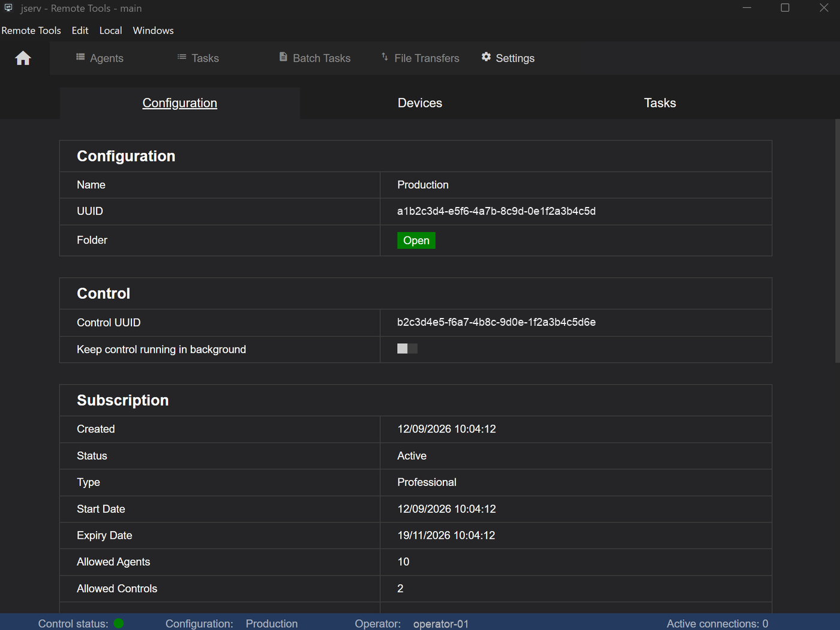840x630 pixels.
Task: Open the Local menu
Action: coord(110,31)
